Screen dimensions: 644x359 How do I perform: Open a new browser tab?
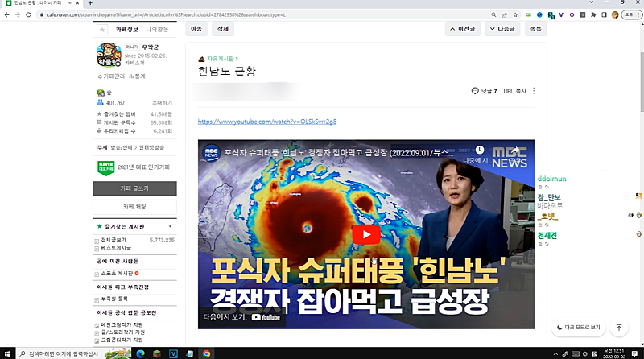point(90,3)
